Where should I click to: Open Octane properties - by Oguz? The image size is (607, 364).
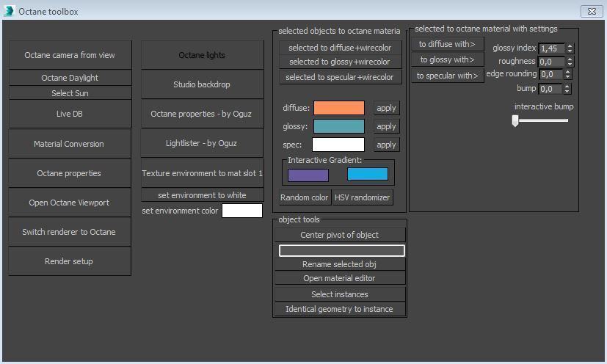click(202, 114)
